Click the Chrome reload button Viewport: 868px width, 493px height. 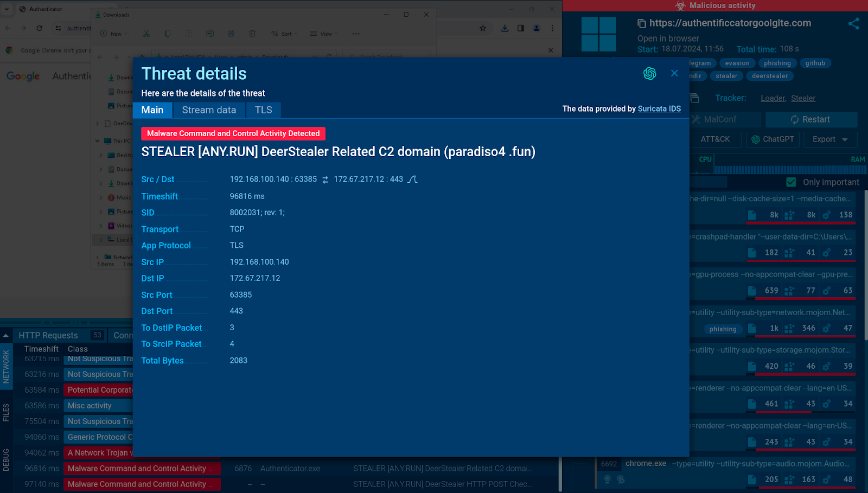point(39,28)
